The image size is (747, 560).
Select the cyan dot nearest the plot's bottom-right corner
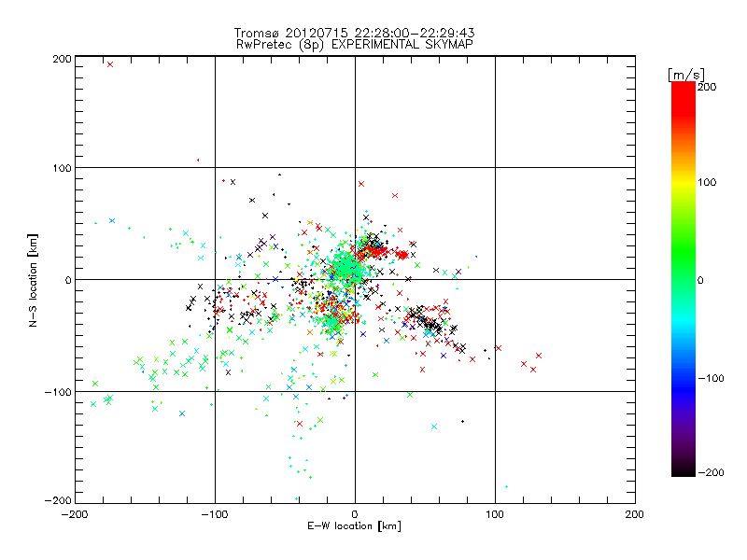pos(506,486)
